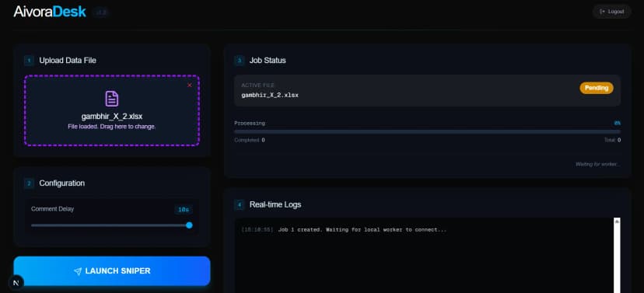Click the Processing progress bar
The image size is (644, 293).
[x=427, y=131]
